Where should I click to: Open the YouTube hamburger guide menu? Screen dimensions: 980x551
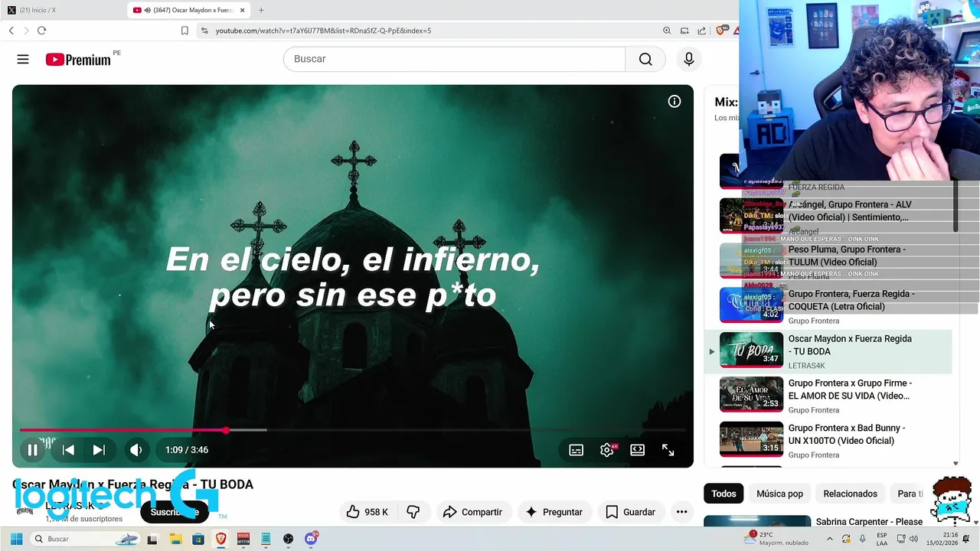click(23, 59)
